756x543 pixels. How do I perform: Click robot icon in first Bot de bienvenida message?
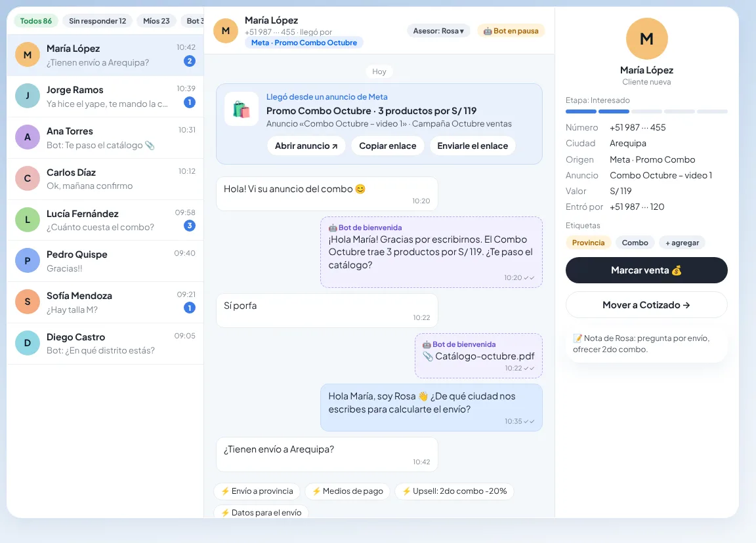tap(333, 228)
